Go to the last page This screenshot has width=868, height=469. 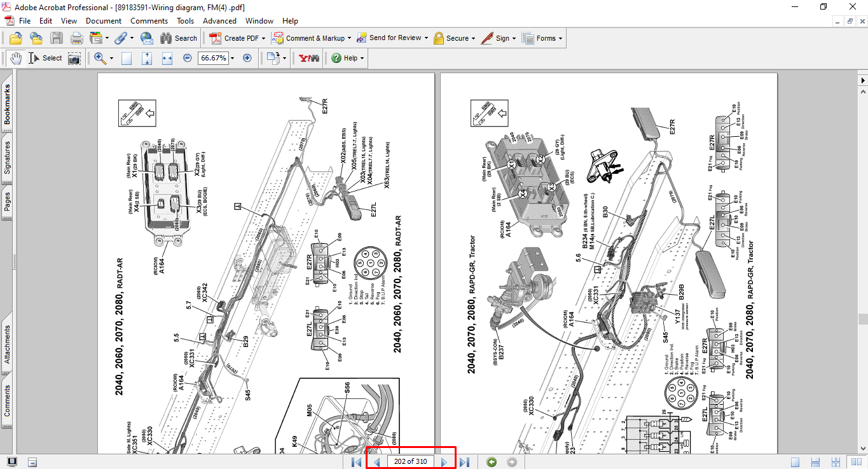pos(464,462)
